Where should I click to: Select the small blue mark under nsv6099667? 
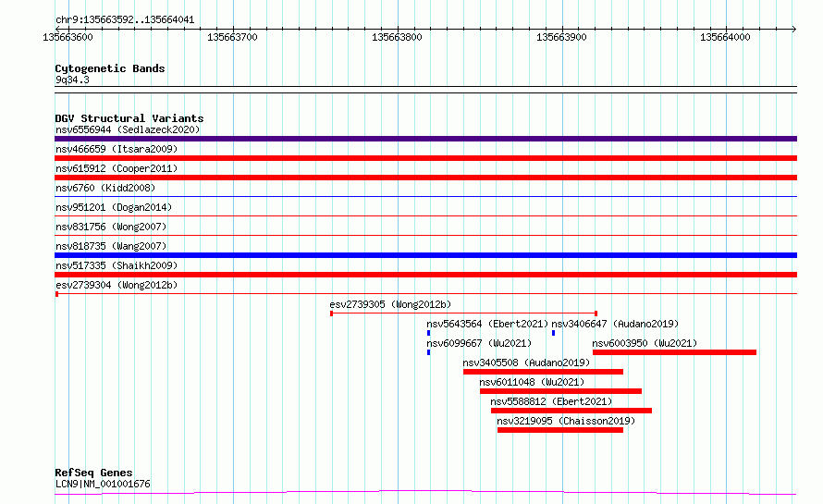click(x=429, y=352)
